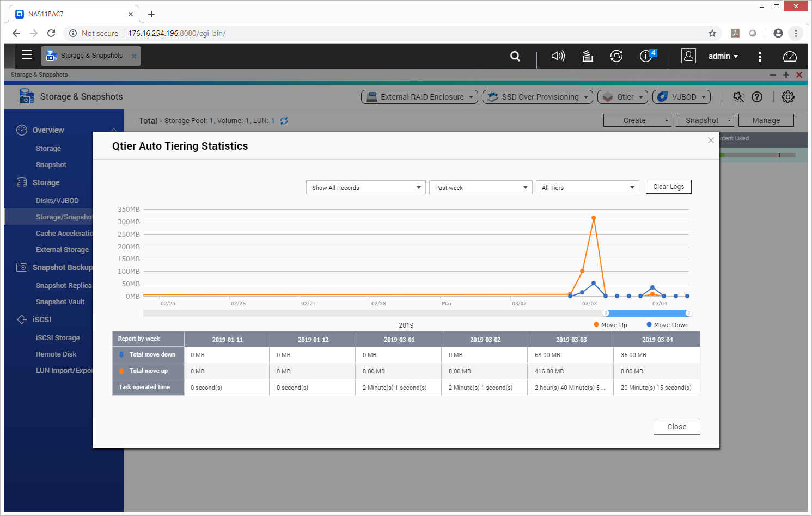Open the Past week time range dropdown
Viewport: 812px width, 516px height.
click(x=481, y=188)
